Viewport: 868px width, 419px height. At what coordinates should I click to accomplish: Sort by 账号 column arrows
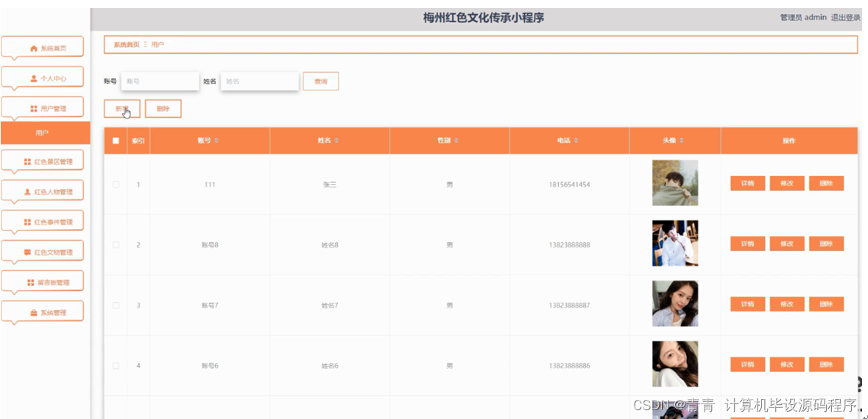(216, 141)
